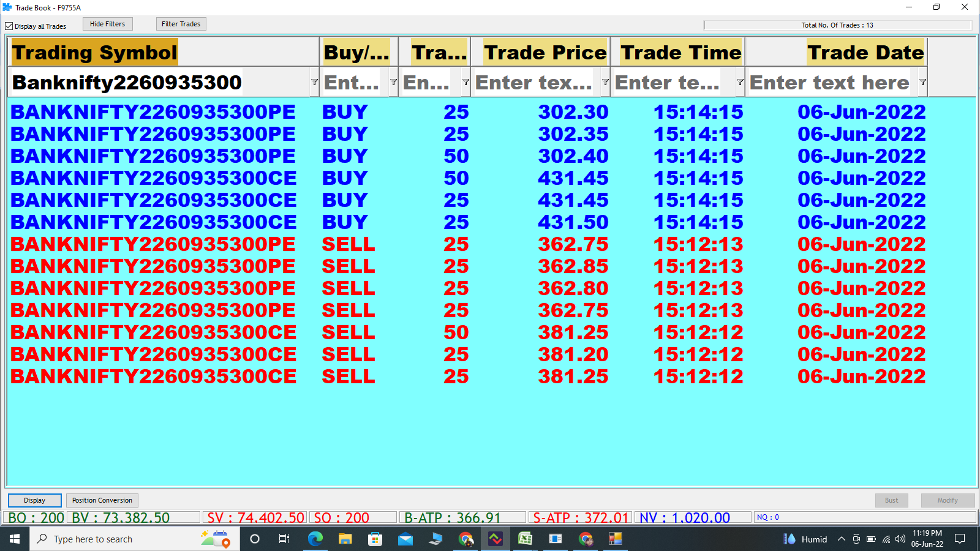Open File Explorer from the taskbar

tap(345, 539)
